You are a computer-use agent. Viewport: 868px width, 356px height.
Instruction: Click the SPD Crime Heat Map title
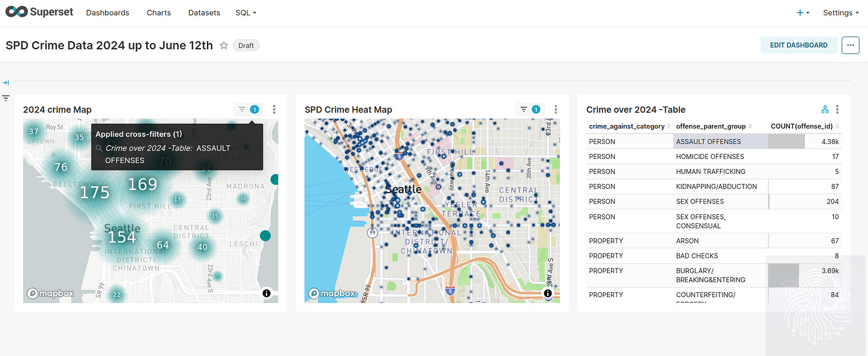click(x=348, y=110)
